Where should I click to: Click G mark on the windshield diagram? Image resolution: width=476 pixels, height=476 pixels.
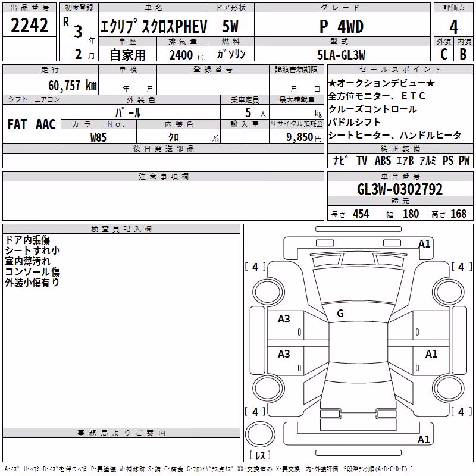[x=340, y=314]
